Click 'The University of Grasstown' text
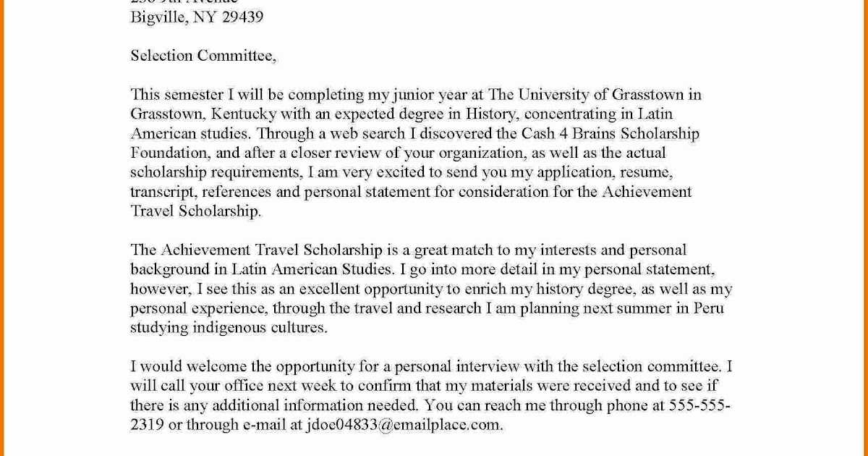This screenshot has width=868, height=456. pyautogui.click(x=584, y=95)
